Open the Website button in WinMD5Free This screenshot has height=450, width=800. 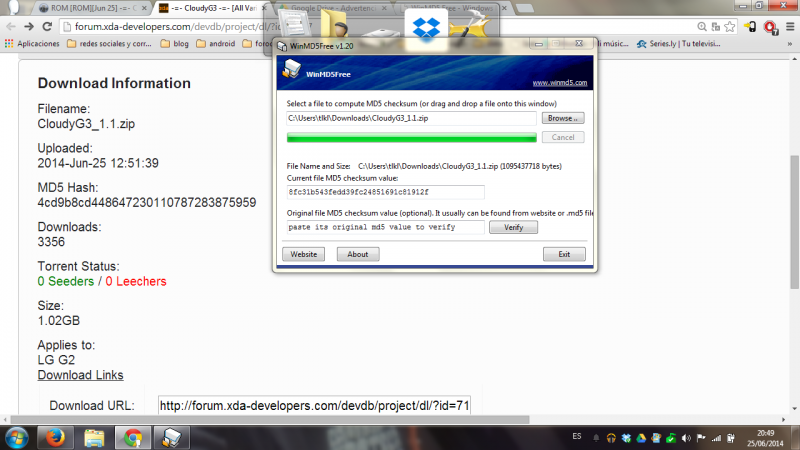[x=304, y=254]
